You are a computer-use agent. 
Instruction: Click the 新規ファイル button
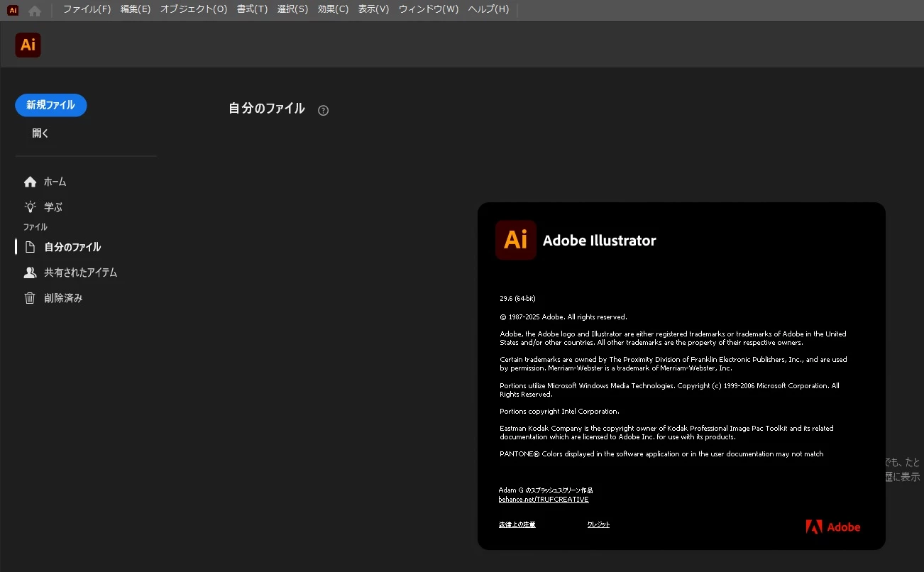[x=50, y=105]
